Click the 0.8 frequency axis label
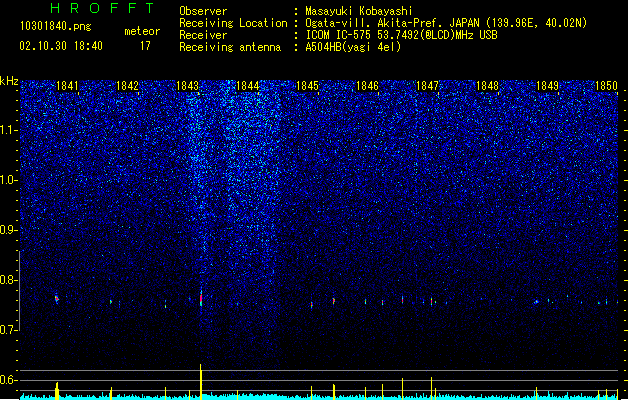629x400 pixels. (9, 280)
